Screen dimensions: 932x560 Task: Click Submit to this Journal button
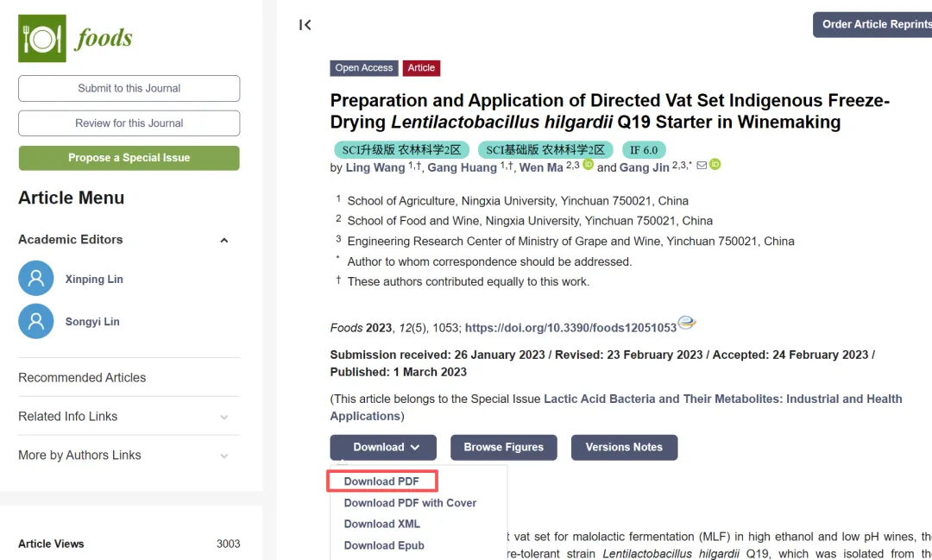(x=129, y=89)
